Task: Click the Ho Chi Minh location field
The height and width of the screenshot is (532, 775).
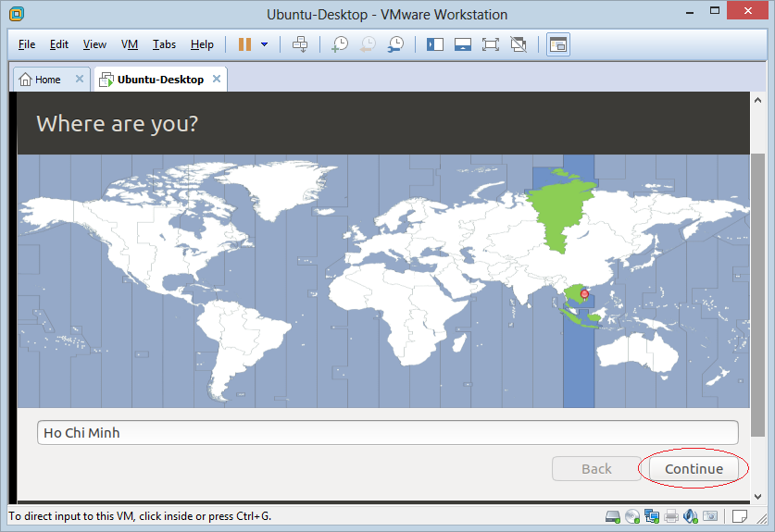Action: 388,433
